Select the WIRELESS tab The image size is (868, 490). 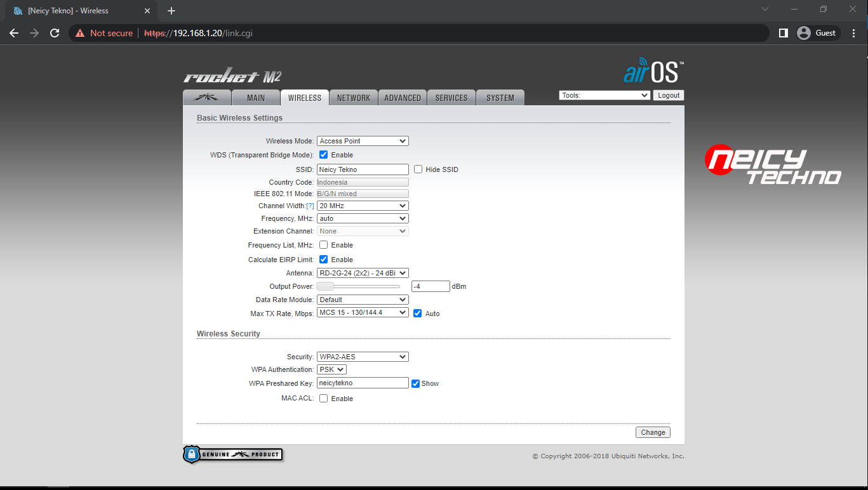pos(305,98)
